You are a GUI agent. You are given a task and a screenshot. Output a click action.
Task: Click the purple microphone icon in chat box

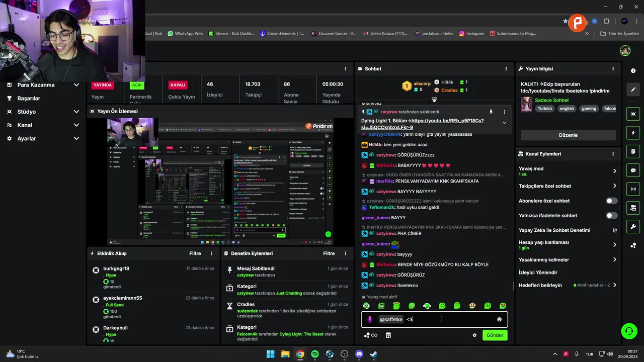370,319
